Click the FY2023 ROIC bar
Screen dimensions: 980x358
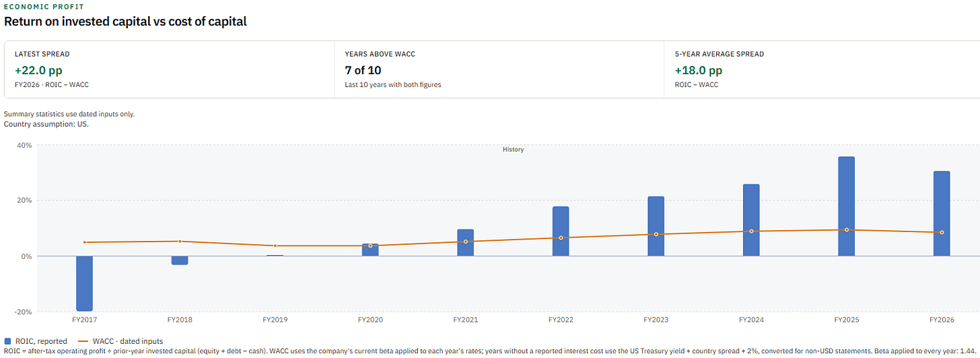656,226
